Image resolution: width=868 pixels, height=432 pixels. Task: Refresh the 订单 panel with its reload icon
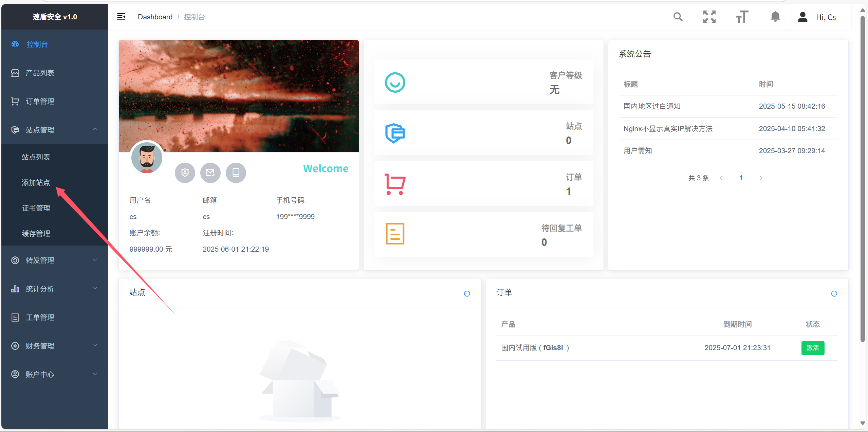pos(834,293)
